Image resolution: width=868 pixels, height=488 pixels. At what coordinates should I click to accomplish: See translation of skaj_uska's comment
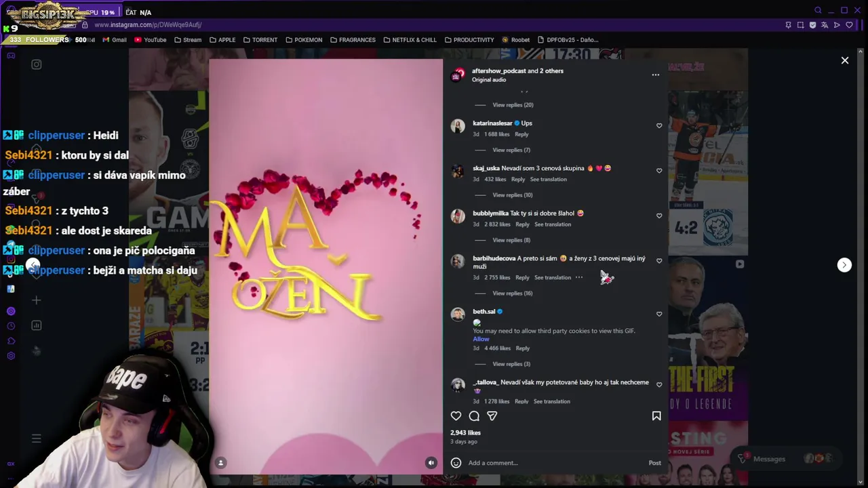point(548,180)
